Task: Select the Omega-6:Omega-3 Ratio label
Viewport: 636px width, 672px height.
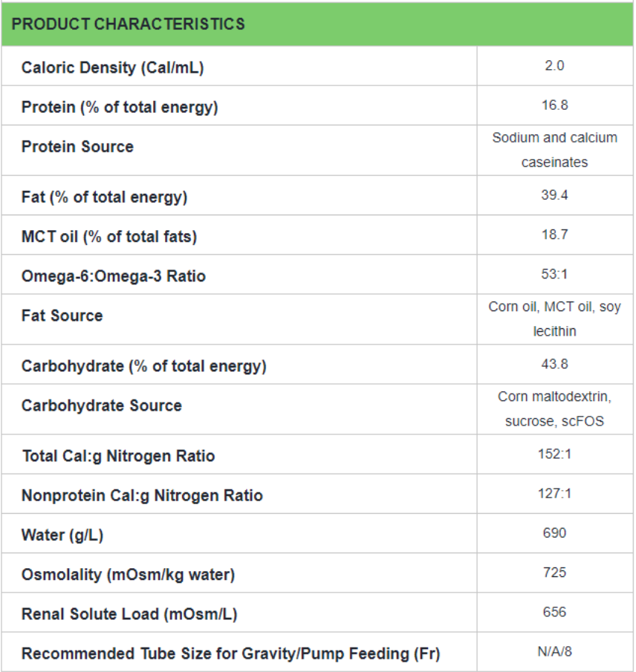Action: 114,276
